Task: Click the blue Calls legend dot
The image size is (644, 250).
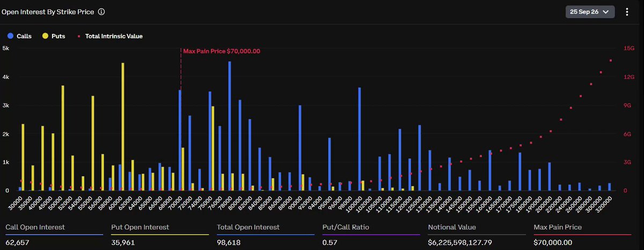Action: (x=10, y=36)
